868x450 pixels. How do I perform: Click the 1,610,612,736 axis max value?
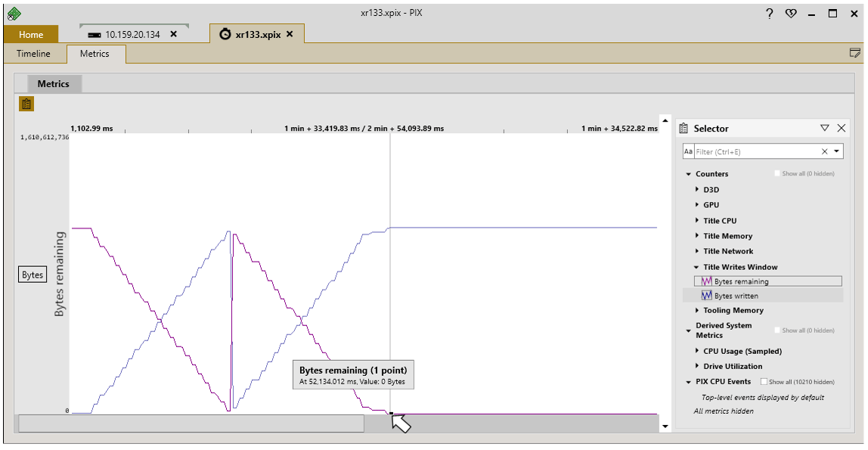point(45,138)
